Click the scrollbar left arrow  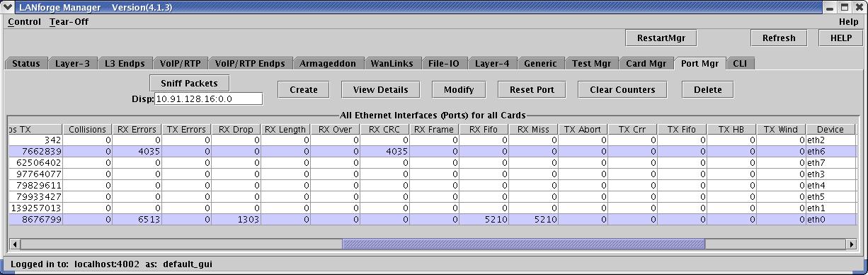point(14,244)
